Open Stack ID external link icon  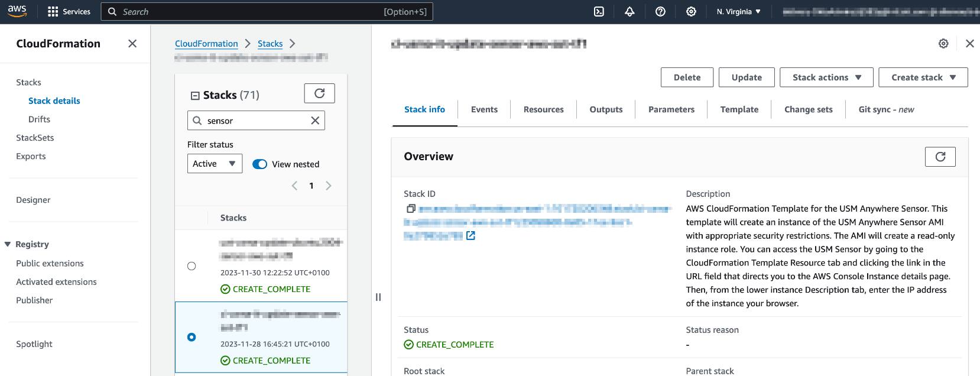(x=470, y=236)
